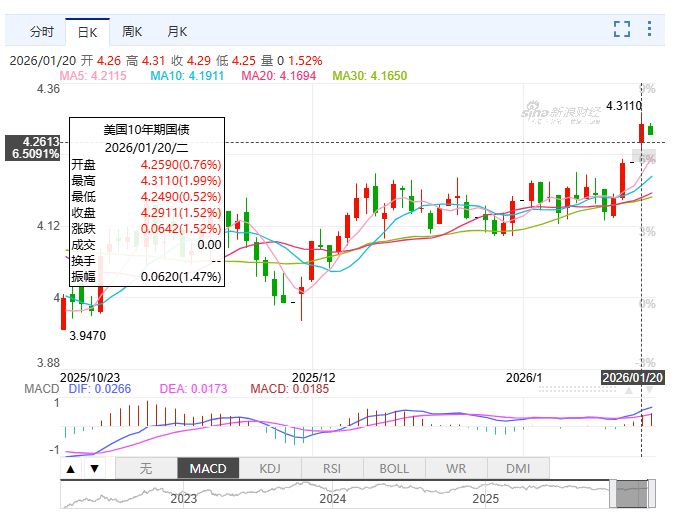Image resolution: width=690 pixels, height=522 pixels.
Task: Switch to the 分时 intraday tab
Action: (41, 31)
